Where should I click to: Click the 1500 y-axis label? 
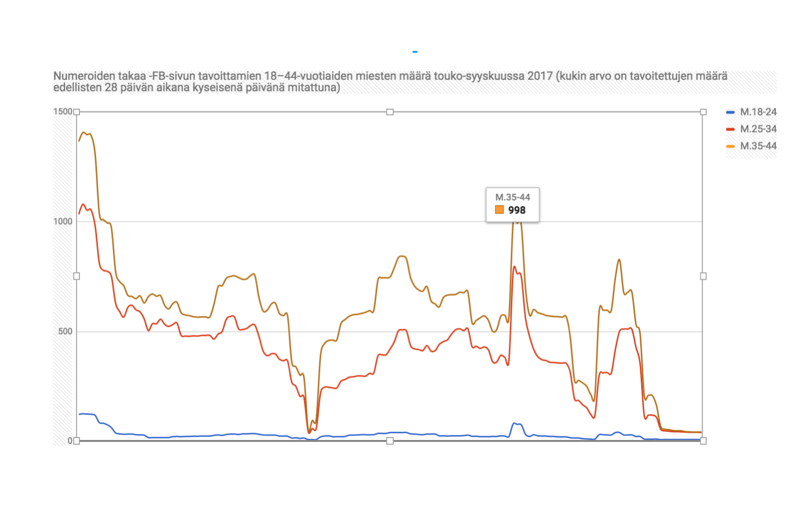pyautogui.click(x=62, y=112)
